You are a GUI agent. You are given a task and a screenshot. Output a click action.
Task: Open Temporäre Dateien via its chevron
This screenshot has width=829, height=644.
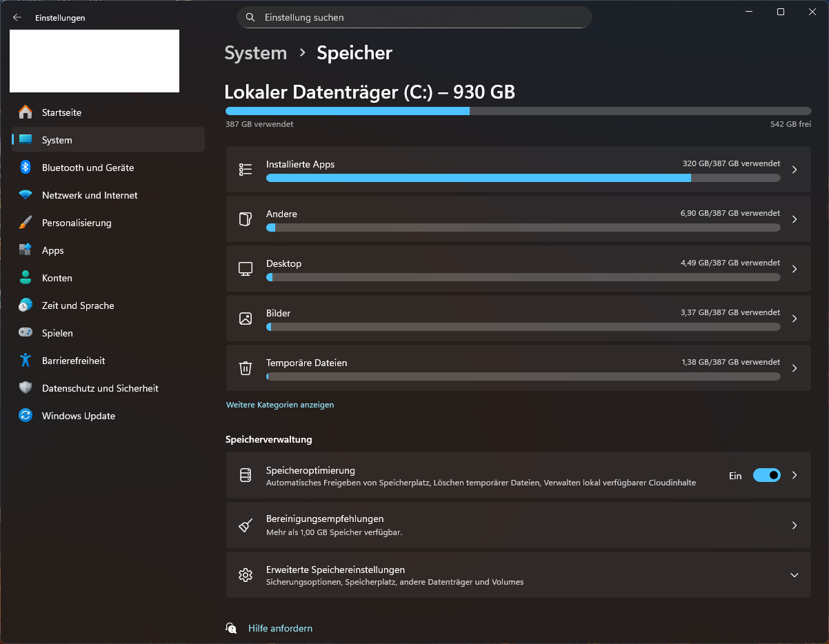coord(795,368)
